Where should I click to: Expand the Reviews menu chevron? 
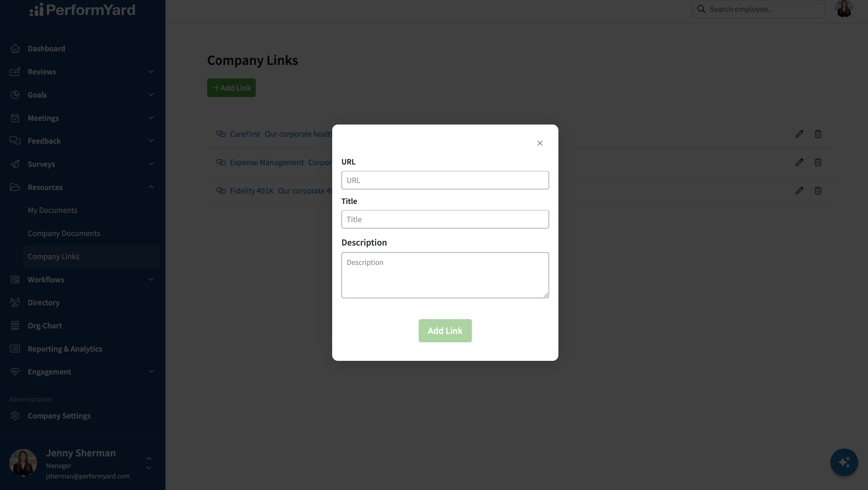coord(151,72)
